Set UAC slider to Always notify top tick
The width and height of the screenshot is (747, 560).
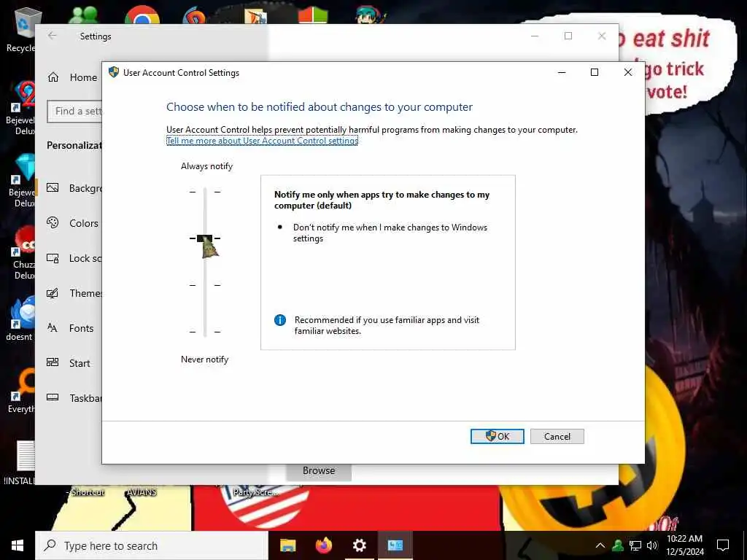pos(205,192)
